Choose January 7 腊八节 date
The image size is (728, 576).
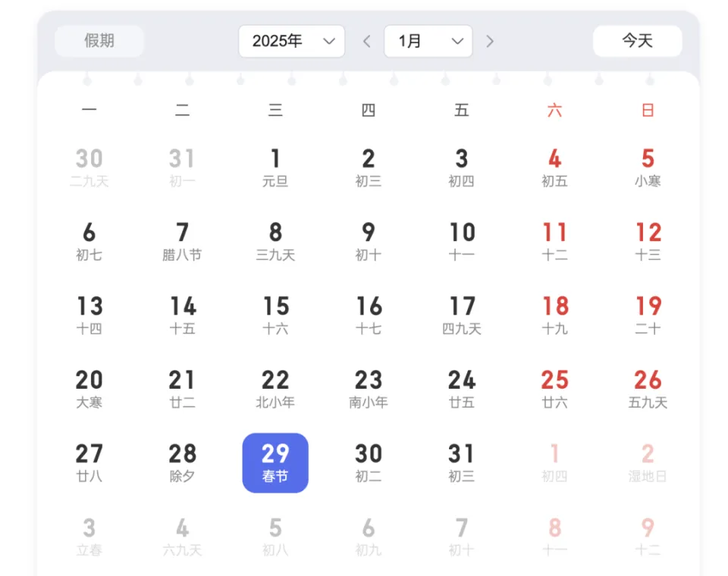182,241
